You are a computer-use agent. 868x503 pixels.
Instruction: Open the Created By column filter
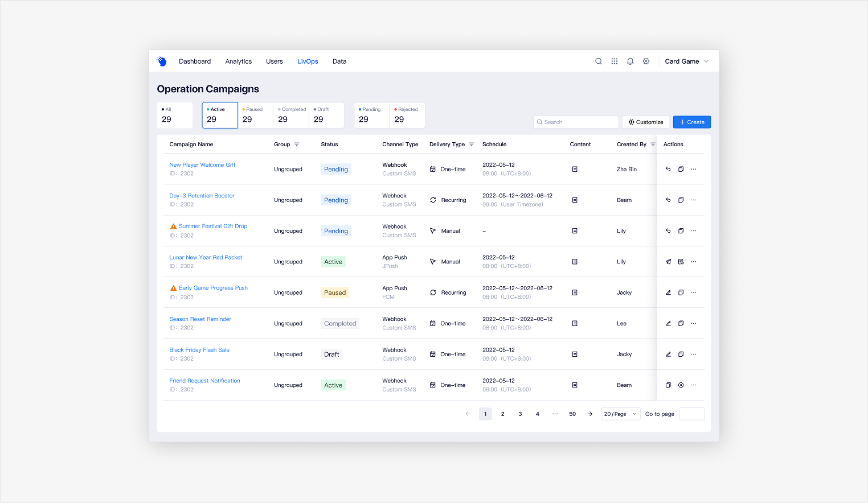point(653,145)
